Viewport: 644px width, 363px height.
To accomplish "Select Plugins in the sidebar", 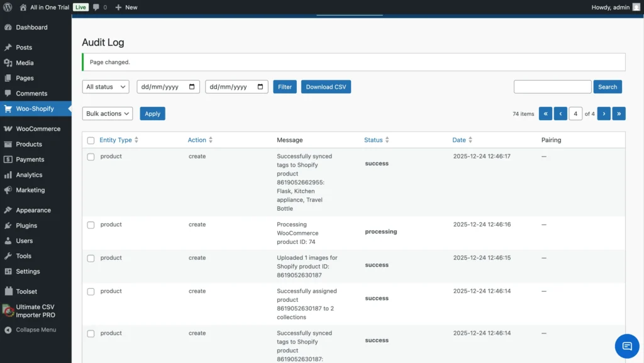I will pyautogui.click(x=27, y=225).
